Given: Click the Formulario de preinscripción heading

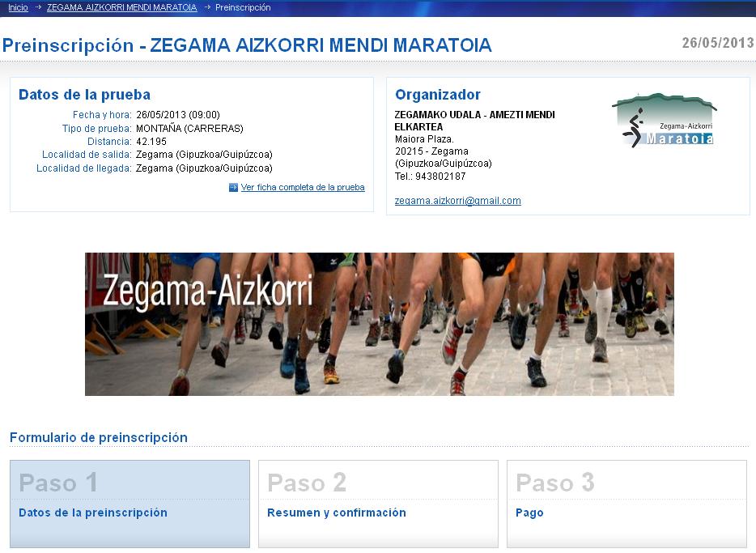Looking at the screenshot, I should [x=99, y=438].
